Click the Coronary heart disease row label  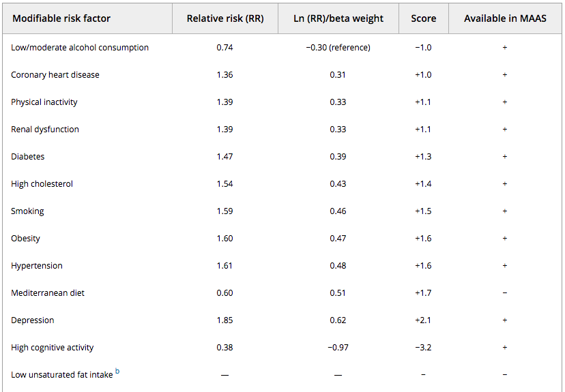pyautogui.click(x=55, y=75)
